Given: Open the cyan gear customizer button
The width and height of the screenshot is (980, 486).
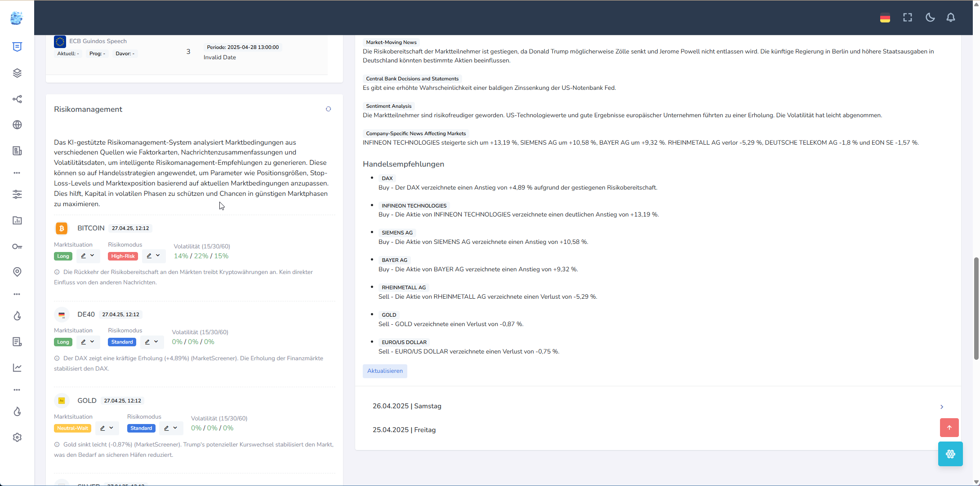Looking at the screenshot, I should pos(950,454).
